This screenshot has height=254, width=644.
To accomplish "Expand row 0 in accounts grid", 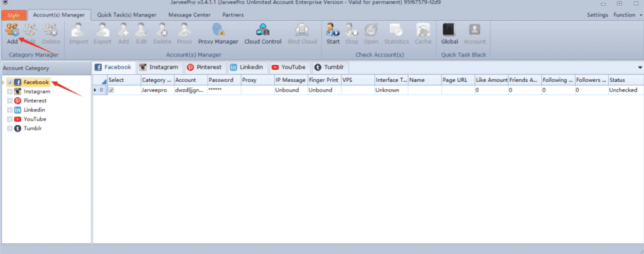I will pos(96,91).
